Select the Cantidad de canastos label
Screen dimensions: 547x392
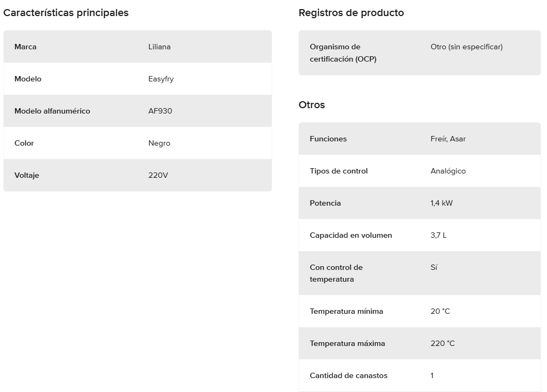pos(348,375)
